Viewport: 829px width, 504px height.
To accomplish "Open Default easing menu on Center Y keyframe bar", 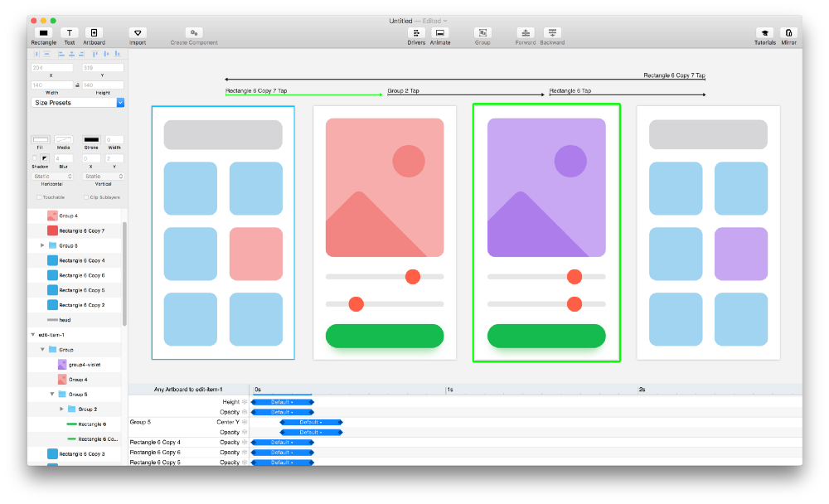I will click(x=311, y=422).
